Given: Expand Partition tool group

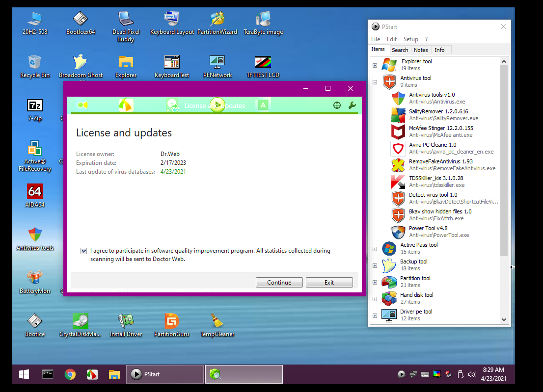Looking at the screenshot, I should point(375,282).
